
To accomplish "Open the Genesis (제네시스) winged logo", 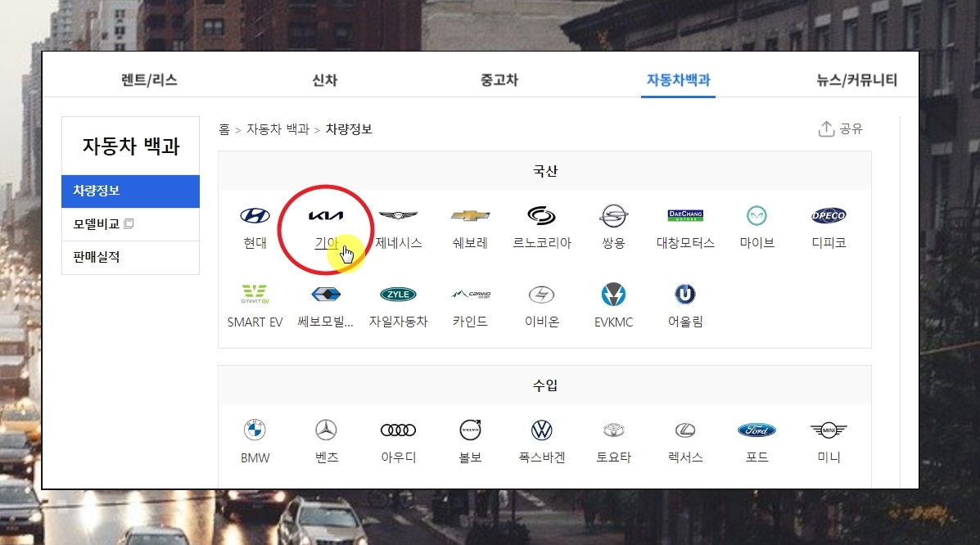I will coord(398,215).
